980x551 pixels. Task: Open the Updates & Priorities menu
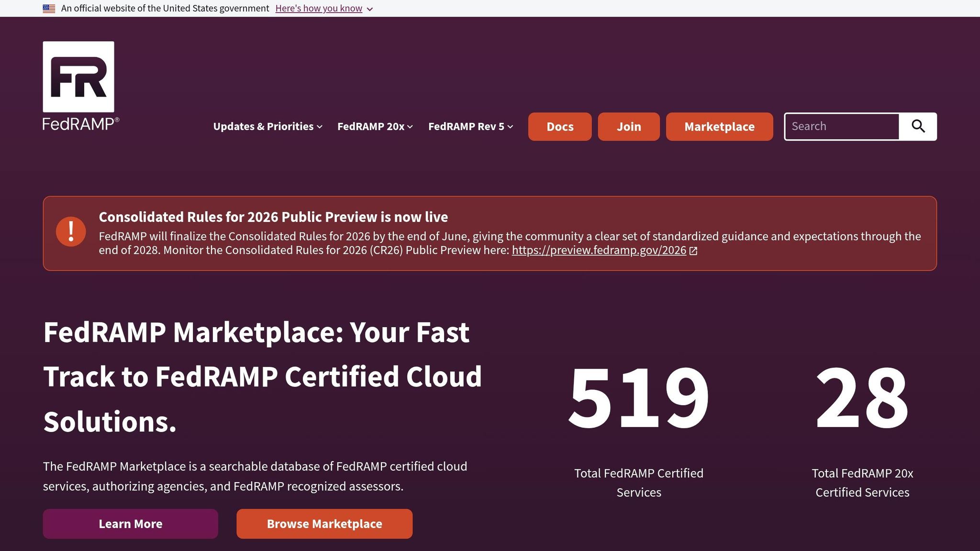(x=268, y=126)
